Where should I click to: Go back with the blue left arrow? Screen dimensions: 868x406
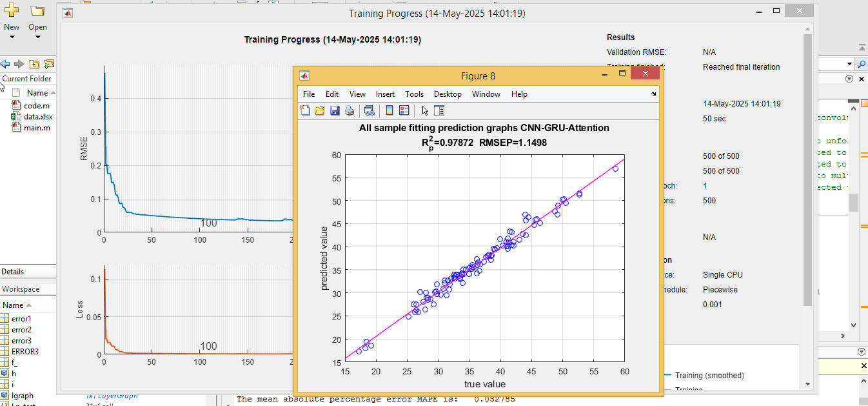[x=5, y=64]
